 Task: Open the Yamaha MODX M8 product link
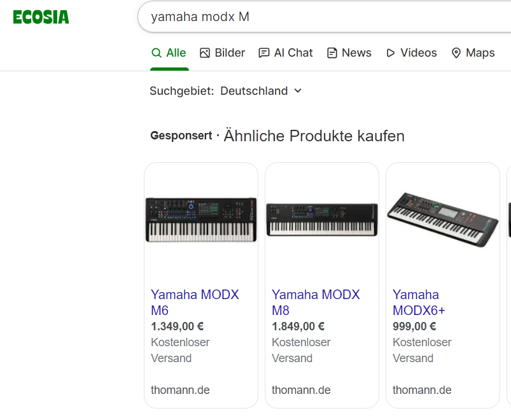[316, 302]
